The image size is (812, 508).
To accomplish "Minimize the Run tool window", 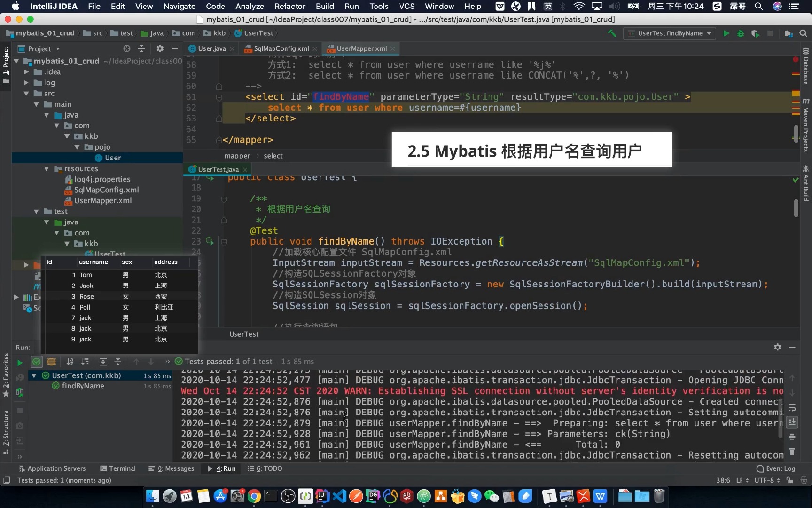I will tap(792, 347).
